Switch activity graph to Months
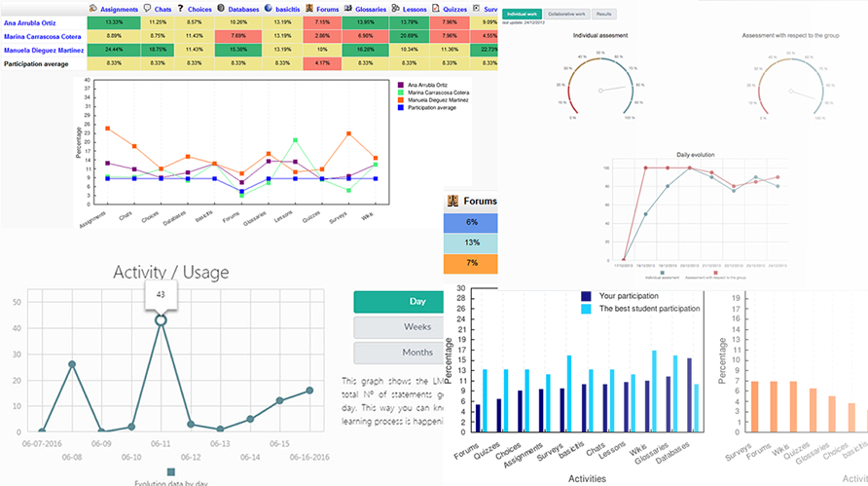 pyautogui.click(x=400, y=353)
